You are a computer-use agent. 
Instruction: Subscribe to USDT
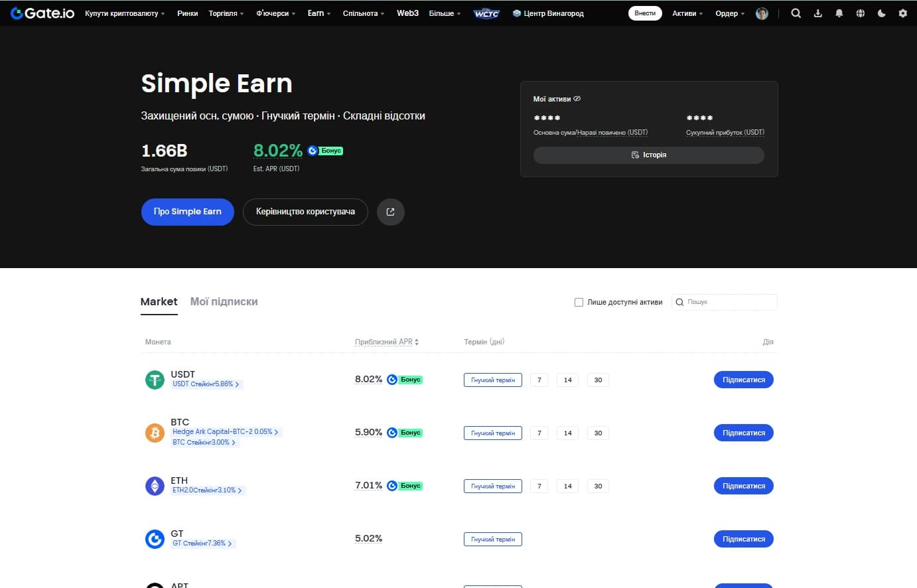click(744, 380)
